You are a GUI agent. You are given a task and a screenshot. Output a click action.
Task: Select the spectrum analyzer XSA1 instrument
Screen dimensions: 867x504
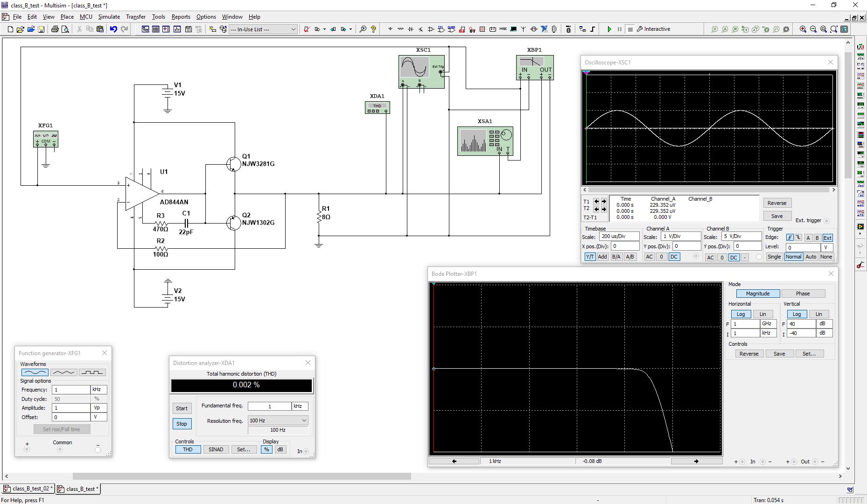[485, 141]
